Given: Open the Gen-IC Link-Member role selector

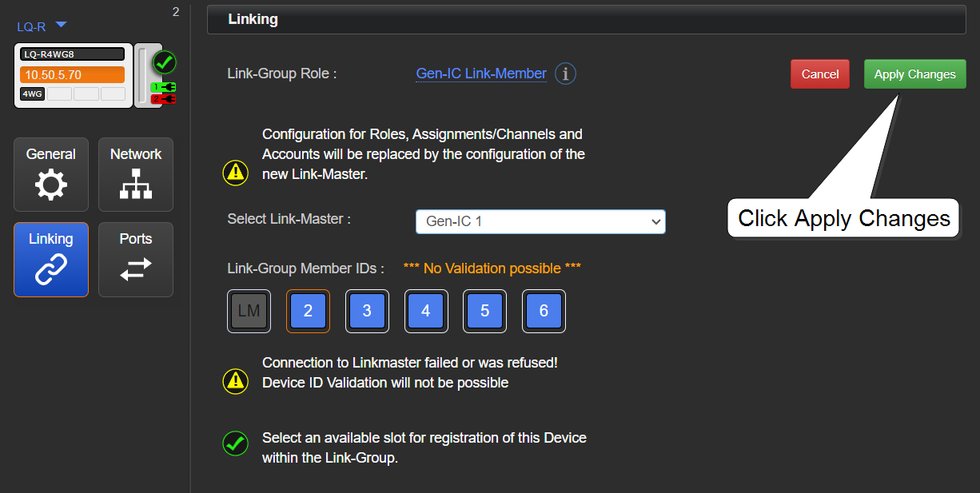Looking at the screenshot, I should coord(481,74).
